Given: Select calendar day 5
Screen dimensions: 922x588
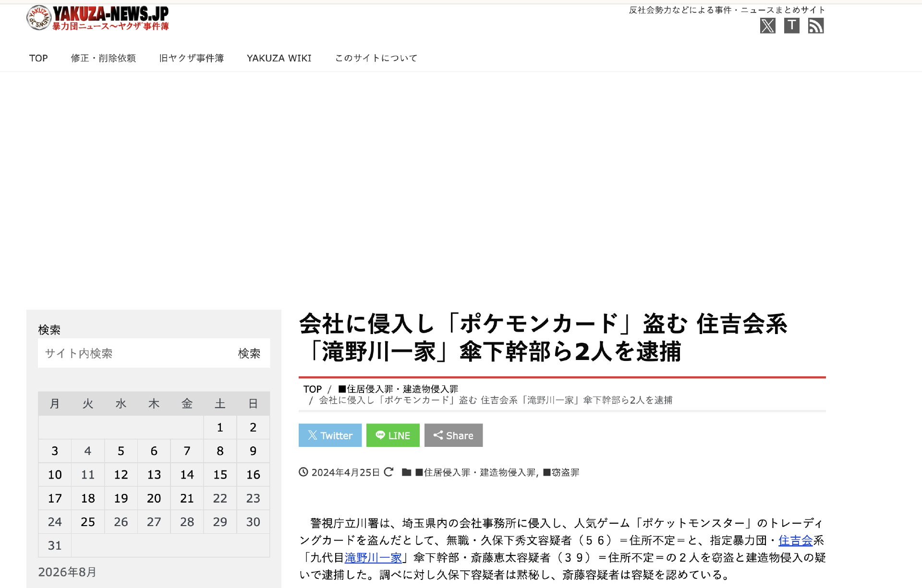Looking at the screenshot, I should (x=121, y=451).
